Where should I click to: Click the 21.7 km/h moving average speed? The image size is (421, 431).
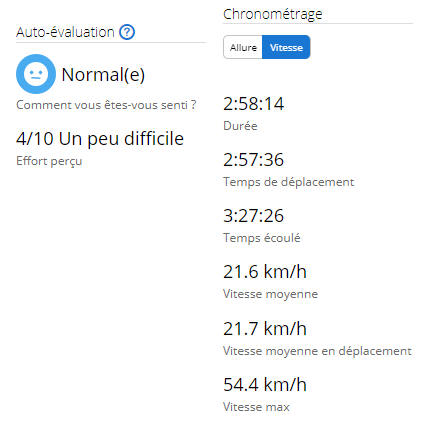point(265,329)
